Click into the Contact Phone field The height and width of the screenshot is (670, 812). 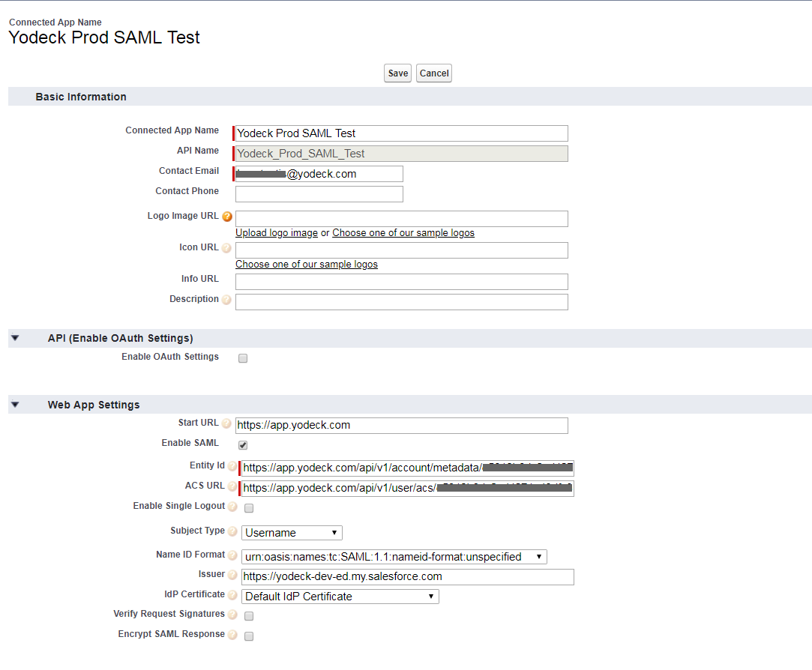(x=319, y=194)
